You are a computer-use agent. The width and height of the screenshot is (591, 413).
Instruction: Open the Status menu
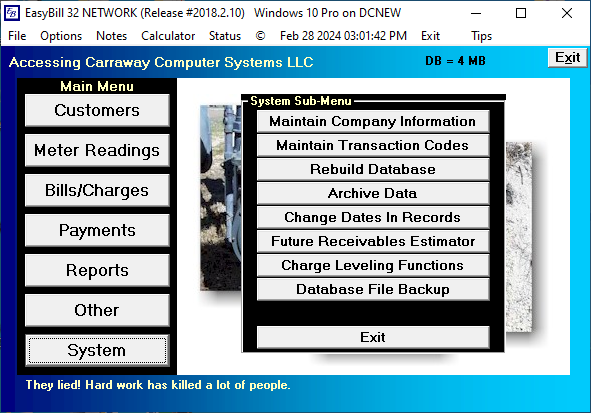[x=225, y=36]
